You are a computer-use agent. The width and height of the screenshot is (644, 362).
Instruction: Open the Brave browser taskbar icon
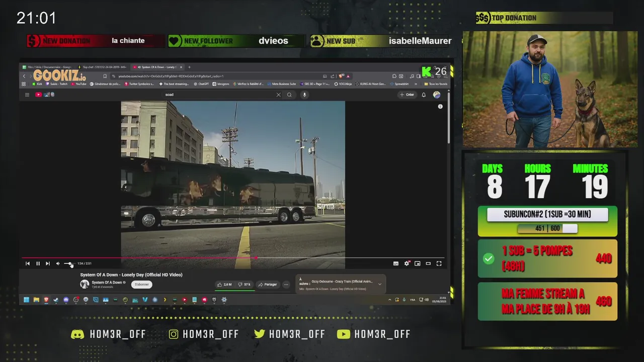[x=46, y=300]
